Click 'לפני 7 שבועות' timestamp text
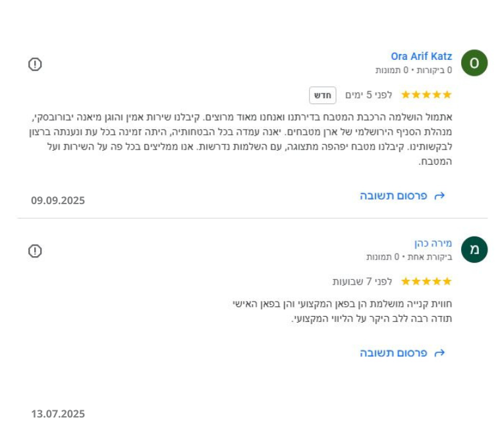The height and width of the screenshot is (432, 504). 362,281
